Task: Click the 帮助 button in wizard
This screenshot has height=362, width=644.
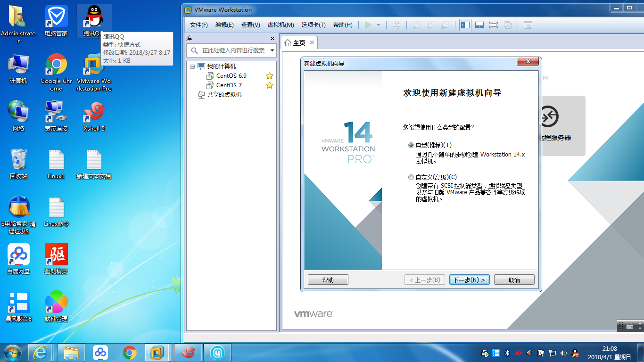Action: 328,280
